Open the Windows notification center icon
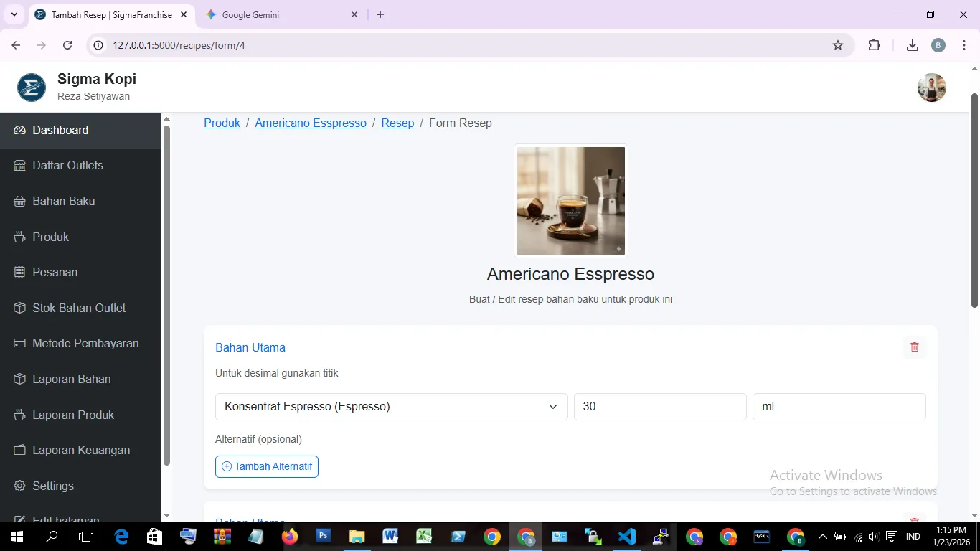 (x=892, y=537)
